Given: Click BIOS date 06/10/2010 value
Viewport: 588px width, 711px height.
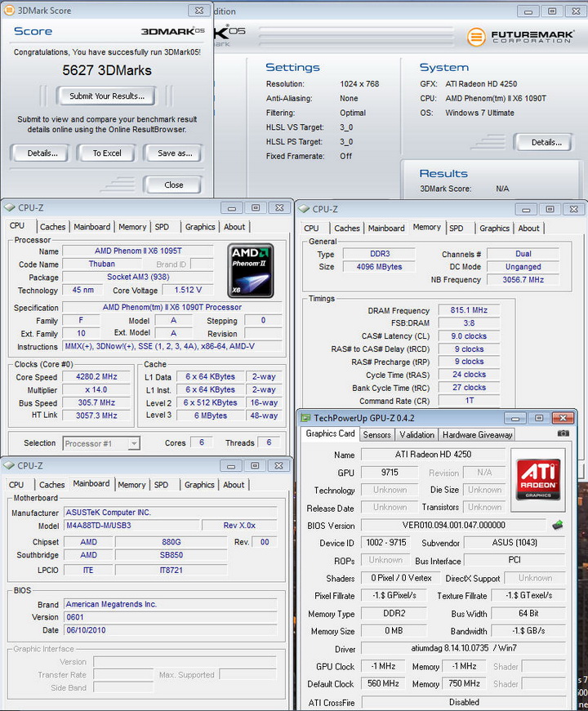Looking at the screenshot, I should coord(170,630).
